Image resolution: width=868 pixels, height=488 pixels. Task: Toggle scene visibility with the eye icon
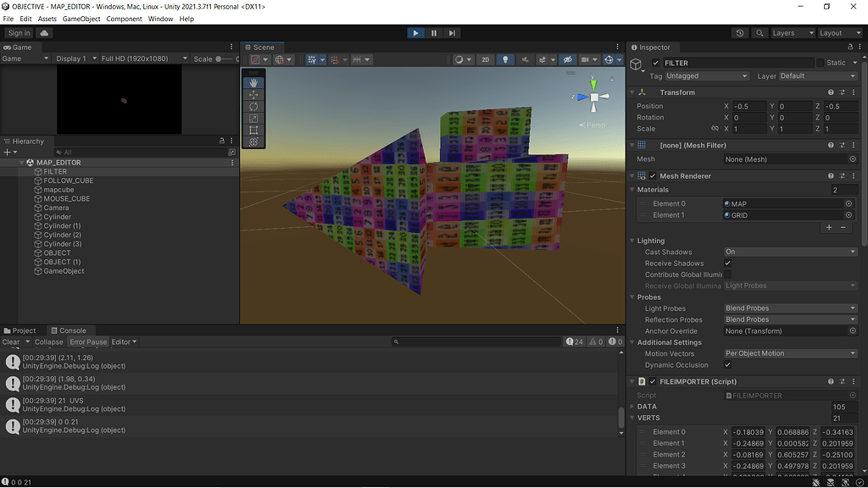[570, 59]
